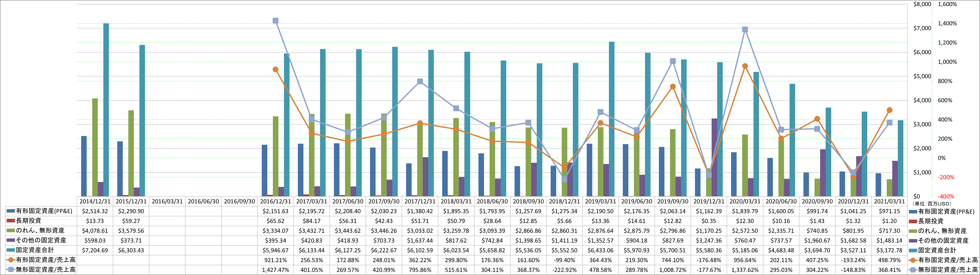Click the PP&E value $2,514.32
The width and height of the screenshot is (980, 275).
(95, 211)
